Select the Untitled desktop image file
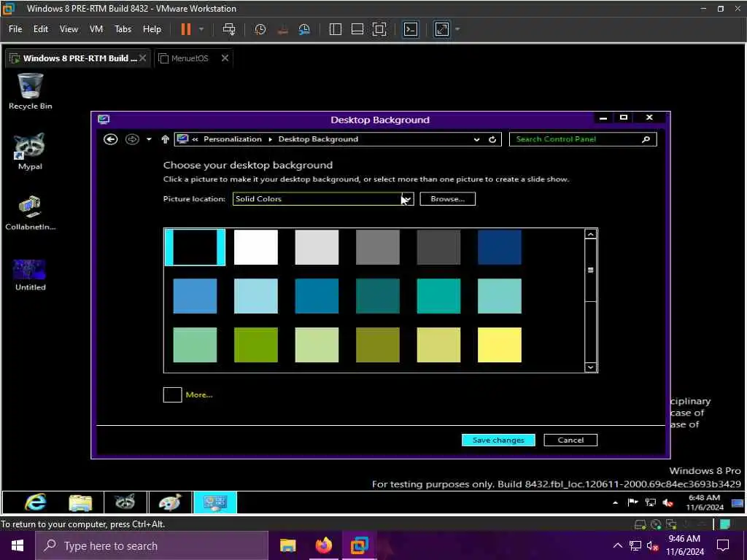The height and width of the screenshot is (560, 747). (x=30, y=275)
